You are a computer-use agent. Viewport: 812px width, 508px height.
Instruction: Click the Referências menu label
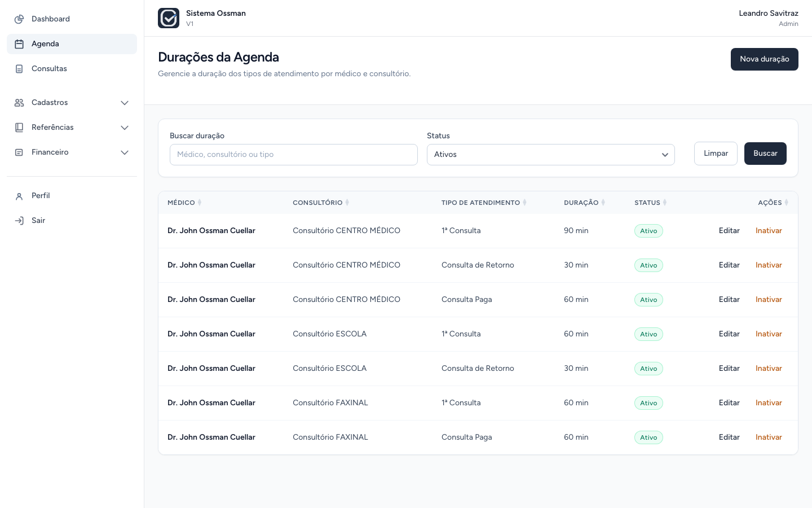coord(52,128)
